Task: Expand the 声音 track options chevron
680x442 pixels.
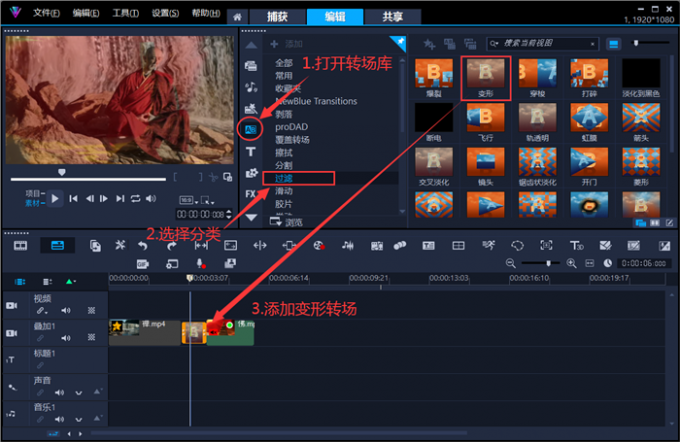Action: click(77, 392)
